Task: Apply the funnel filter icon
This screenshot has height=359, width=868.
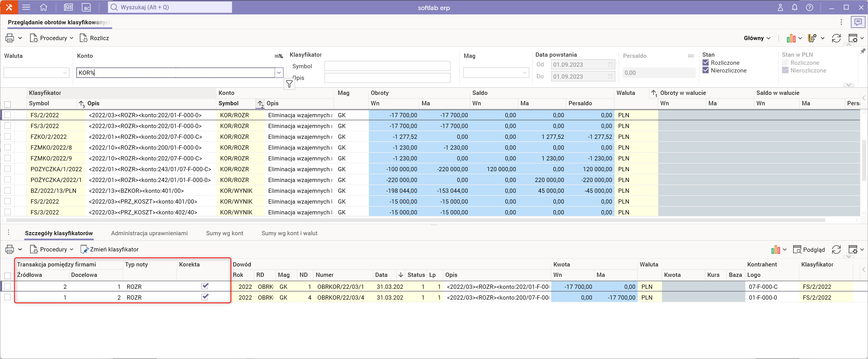Action: click(289, 84)
